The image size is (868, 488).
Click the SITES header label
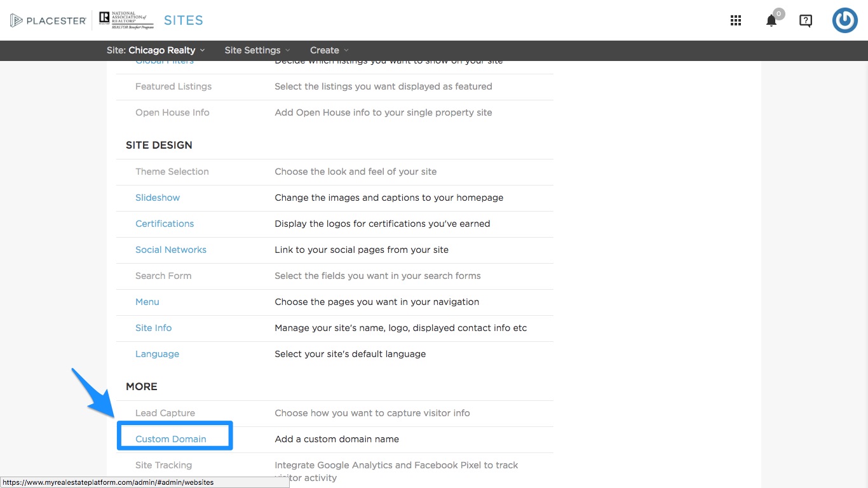click(x=184, y=20)
